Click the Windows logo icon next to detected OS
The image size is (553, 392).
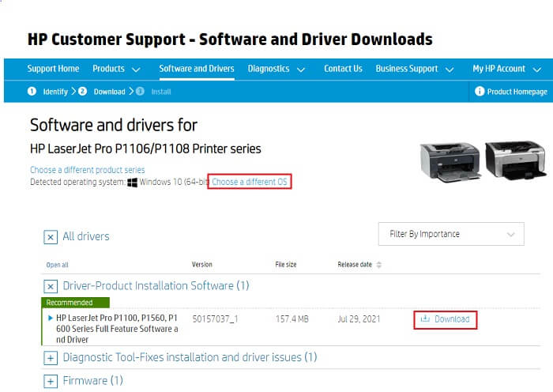coord(133,183)
